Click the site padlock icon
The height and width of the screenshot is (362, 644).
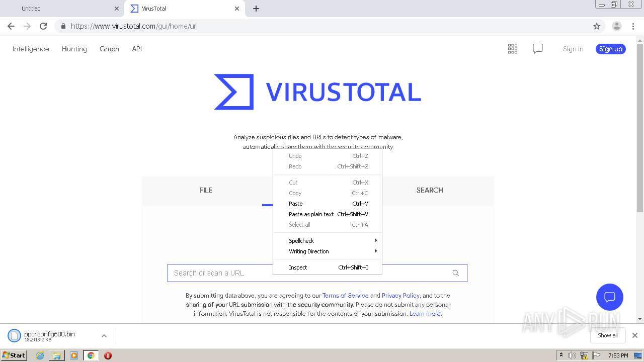[63, 26]
